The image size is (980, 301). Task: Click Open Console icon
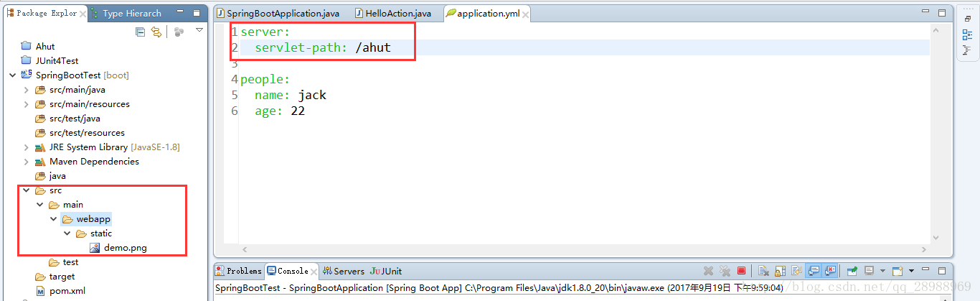[897, 271]
